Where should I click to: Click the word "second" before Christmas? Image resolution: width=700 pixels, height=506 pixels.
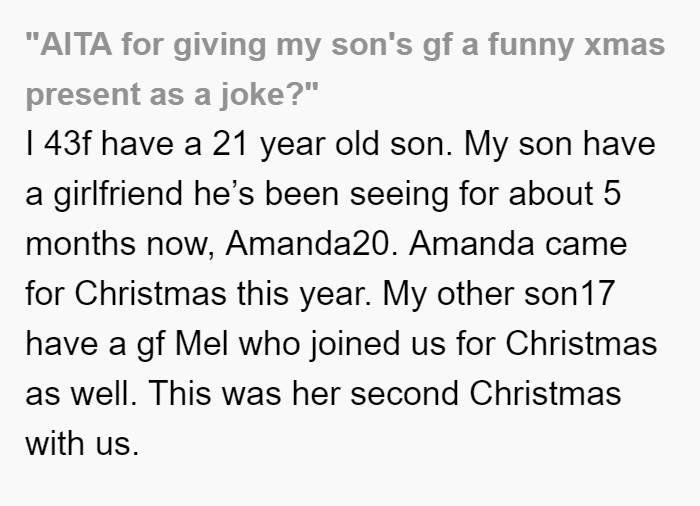404,393
